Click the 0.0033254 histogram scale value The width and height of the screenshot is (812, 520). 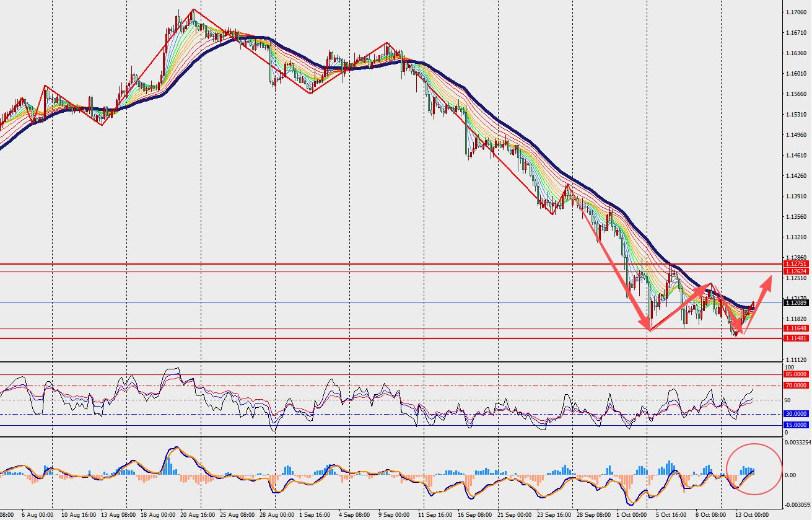[x=798, y=443]
